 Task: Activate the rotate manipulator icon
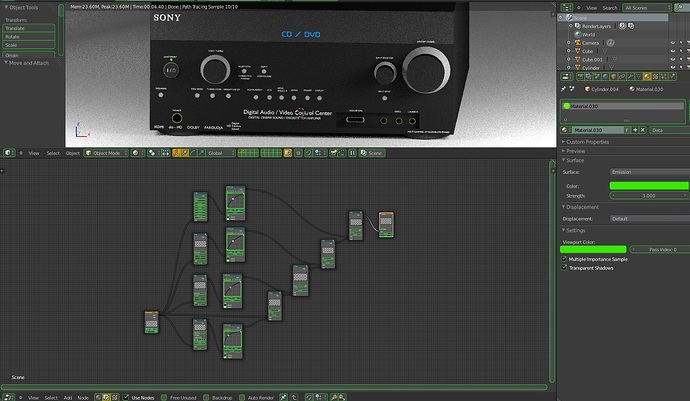point(193,153)
